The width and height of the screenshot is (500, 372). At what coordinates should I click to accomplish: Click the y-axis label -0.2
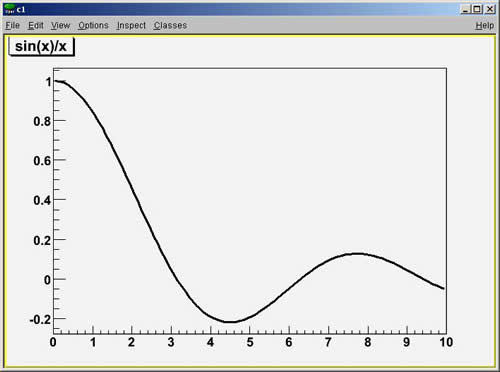tap(40, 320)
